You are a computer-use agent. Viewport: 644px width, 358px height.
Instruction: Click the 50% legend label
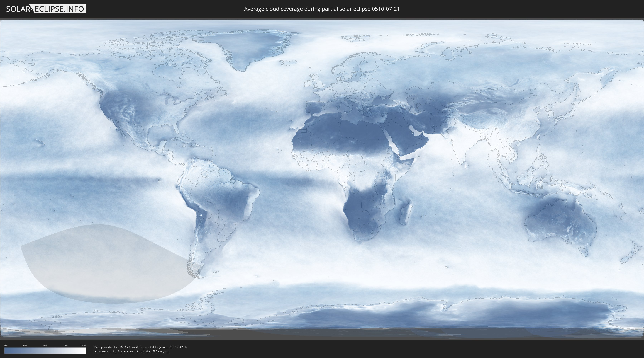click(45, 345)
